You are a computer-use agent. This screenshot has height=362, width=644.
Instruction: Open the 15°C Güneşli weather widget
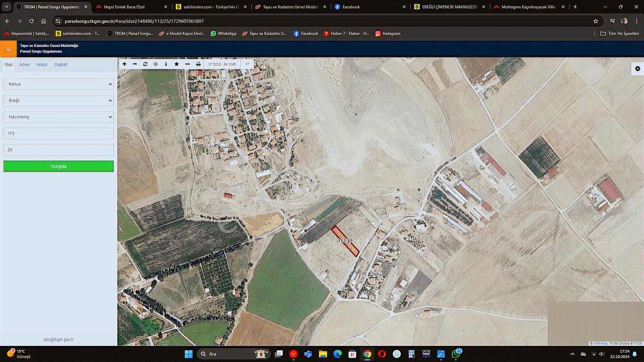pos(19,354)
